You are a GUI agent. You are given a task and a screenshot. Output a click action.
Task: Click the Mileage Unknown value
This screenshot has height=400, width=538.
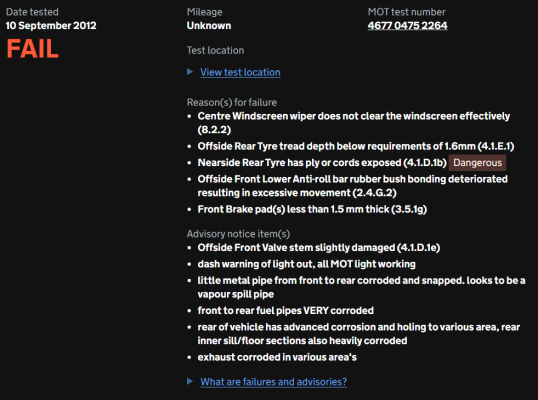[209, 26]
